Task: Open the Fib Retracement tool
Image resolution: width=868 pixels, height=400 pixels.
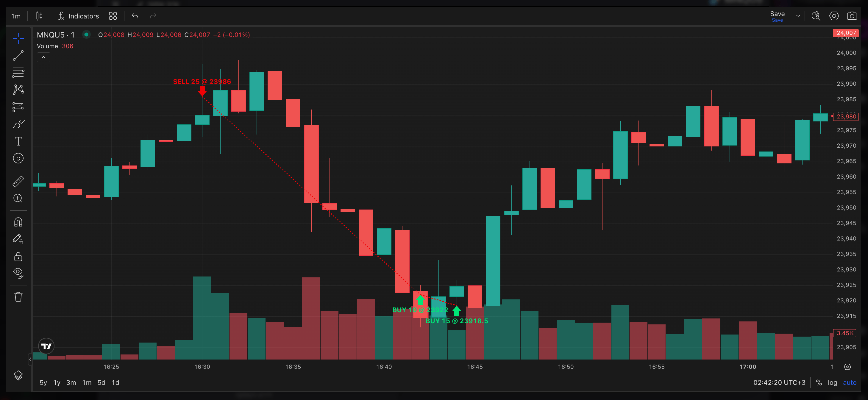Action: 18,72
